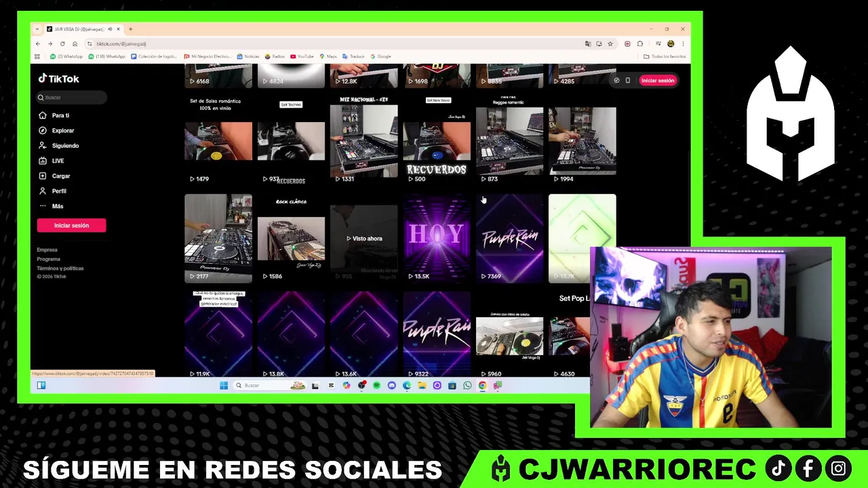Screen dimensions: 868x488
Task: Bookmark page with the star icon
Action: click(x=610, y=43)
